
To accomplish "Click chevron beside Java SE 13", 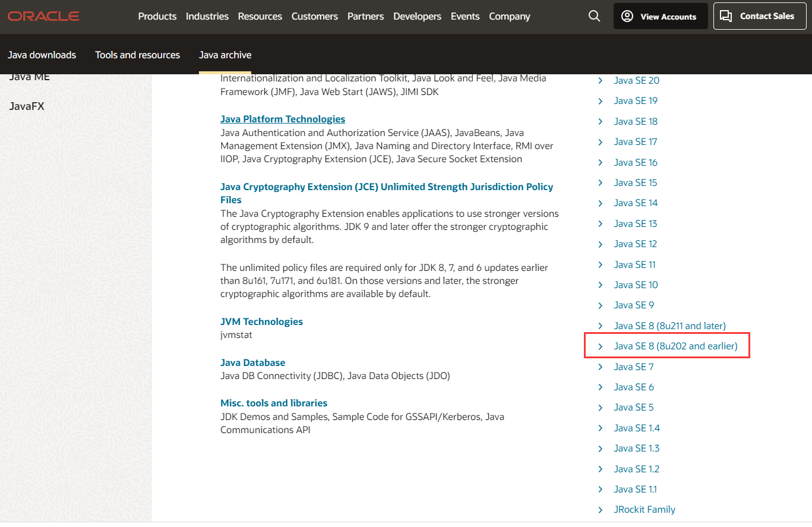I will click(601, 223).
